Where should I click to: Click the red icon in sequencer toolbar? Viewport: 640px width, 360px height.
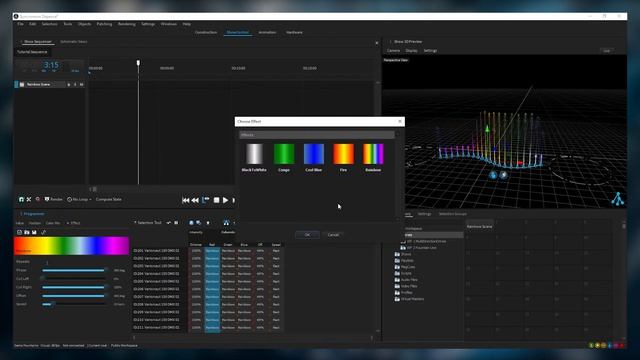[x=38, y=199]
